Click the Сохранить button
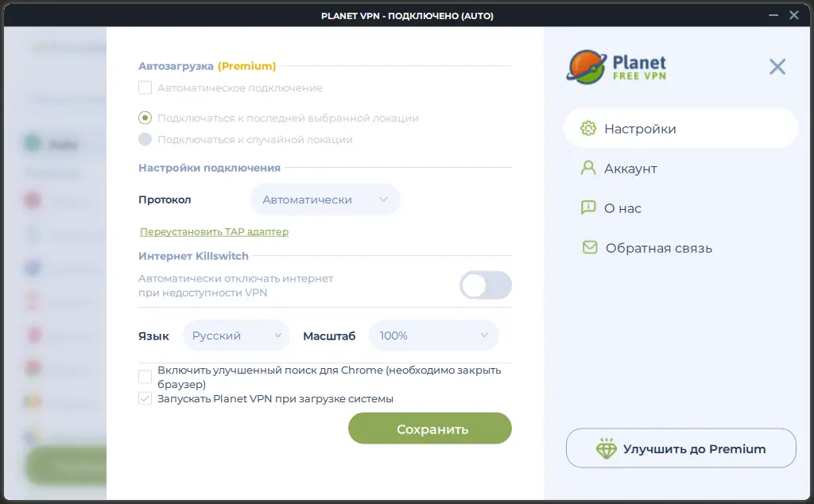 430,428
